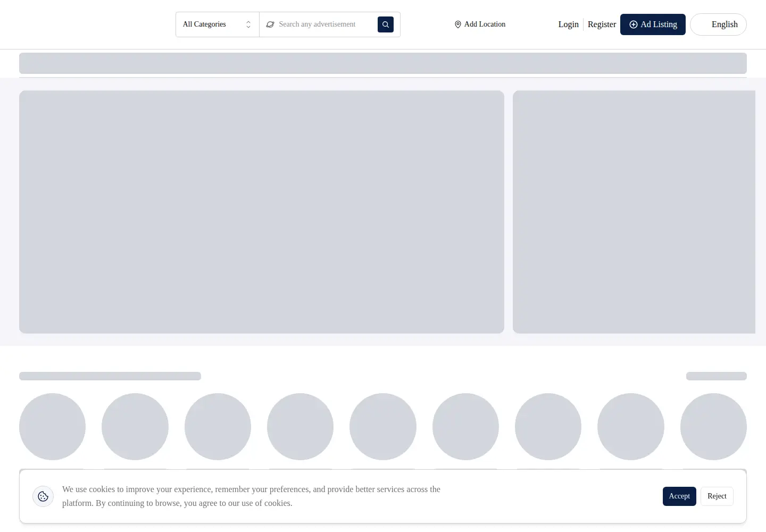Open the Register link
The image size is (766, 532).
point(602,24)
